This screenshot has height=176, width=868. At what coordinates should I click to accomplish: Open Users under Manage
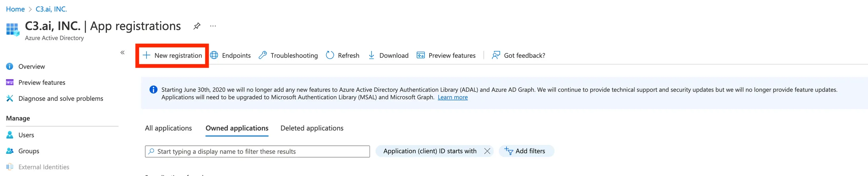tap(26, 135)
